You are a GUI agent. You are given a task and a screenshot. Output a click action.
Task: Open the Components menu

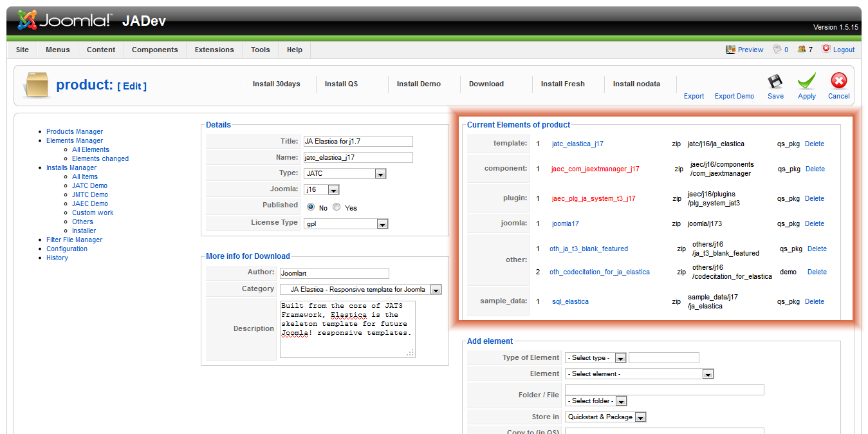point(154,50)
